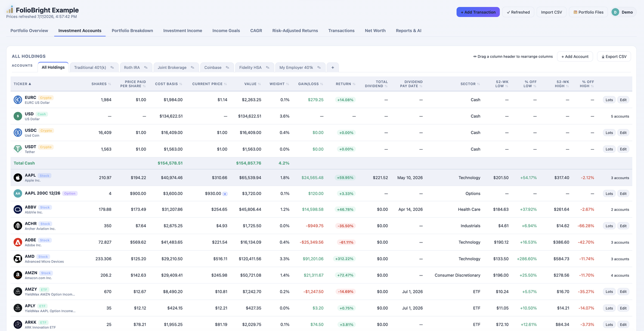Click the Tether USDT logo
This screenshot has height=331, width=644.
click(18, 149)
